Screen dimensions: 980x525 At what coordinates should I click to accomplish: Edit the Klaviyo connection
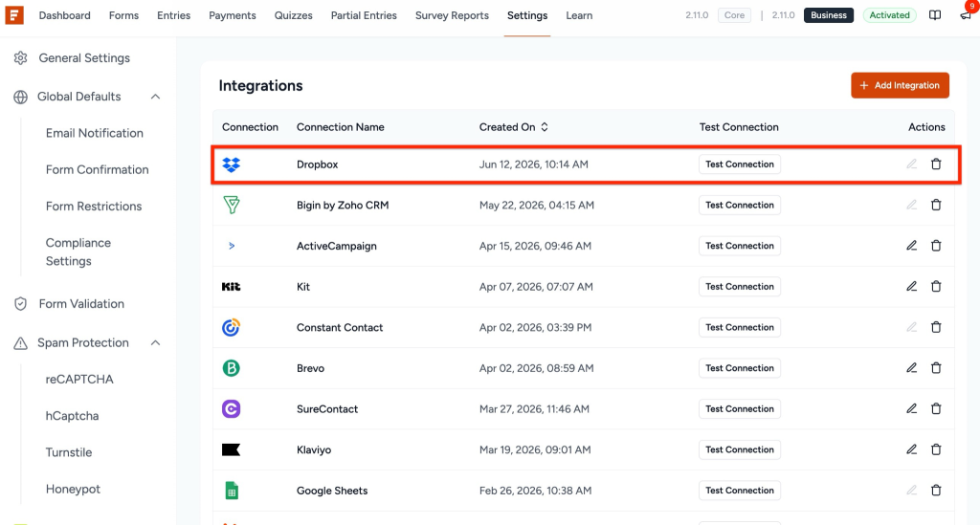coord(912,449)
